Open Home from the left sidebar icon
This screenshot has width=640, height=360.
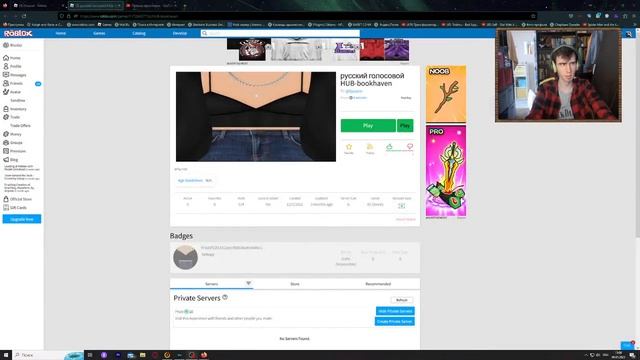click(6, 58)
